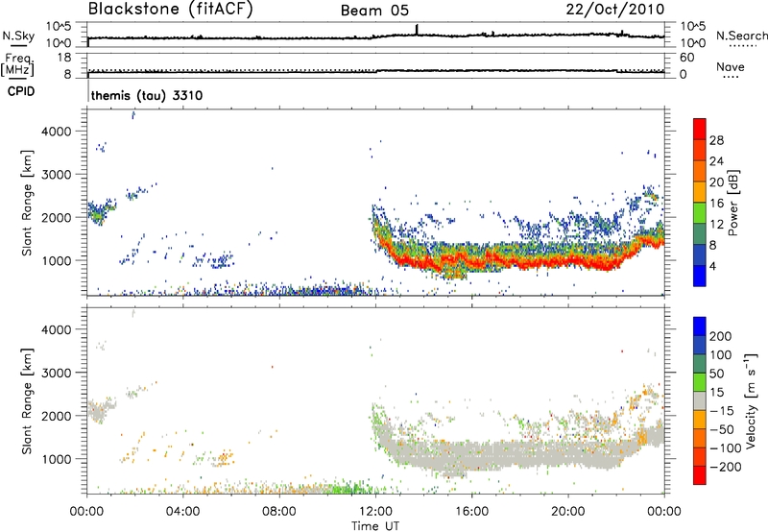The width and height of the screenshot is (768, 532).
Task: Click the '-15' label on the velocity colorbar
Action: pyautogui.click(x=722, y=411)
